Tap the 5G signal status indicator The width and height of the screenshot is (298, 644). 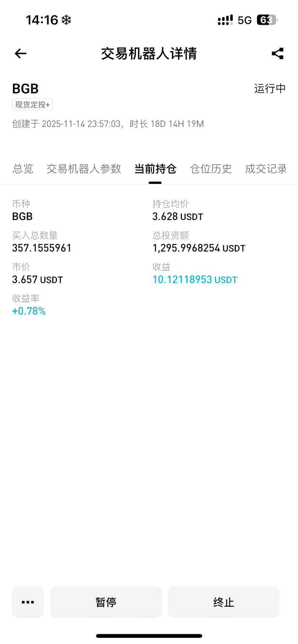tap(244, 20)
